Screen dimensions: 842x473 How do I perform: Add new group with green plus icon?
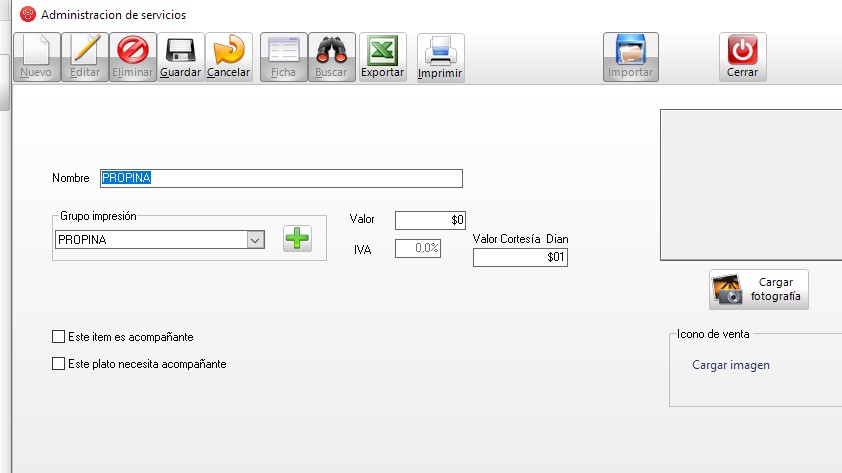[x=297, y=239]
